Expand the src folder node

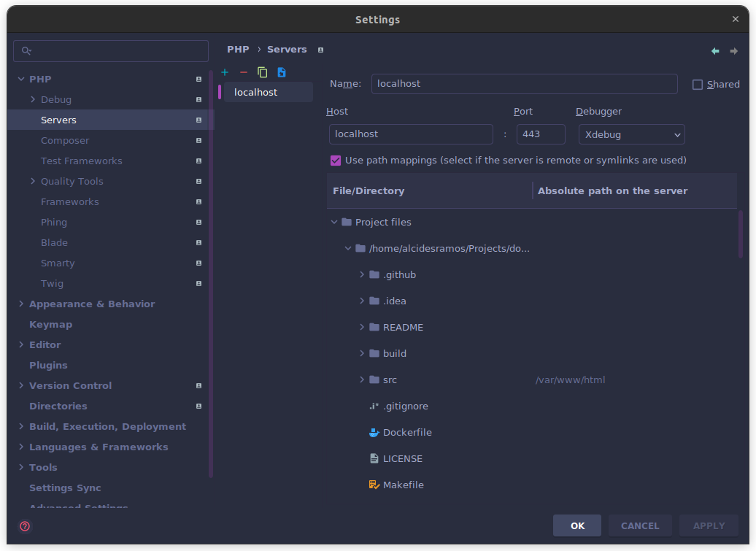[x=362, y=380]
